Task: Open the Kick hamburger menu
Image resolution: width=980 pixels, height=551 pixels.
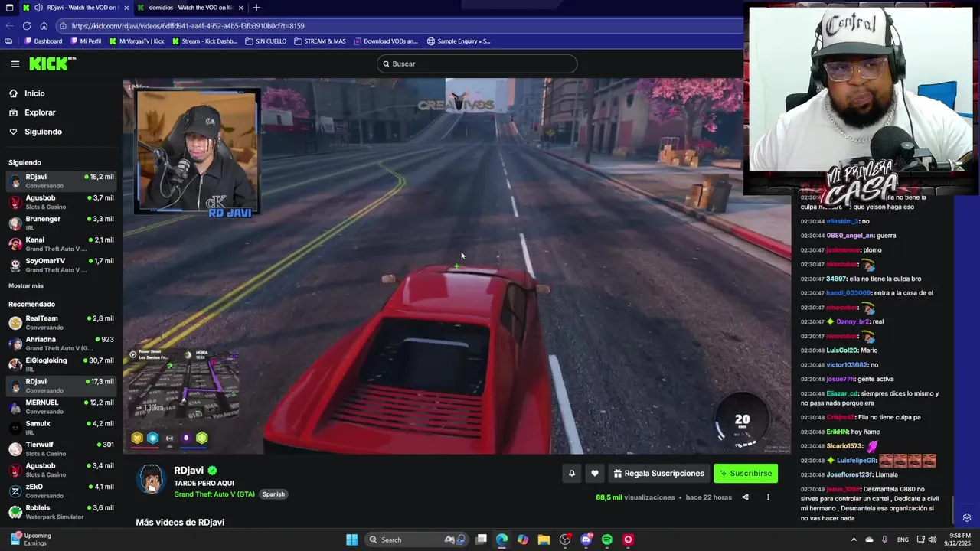Action: click(15, 64)
